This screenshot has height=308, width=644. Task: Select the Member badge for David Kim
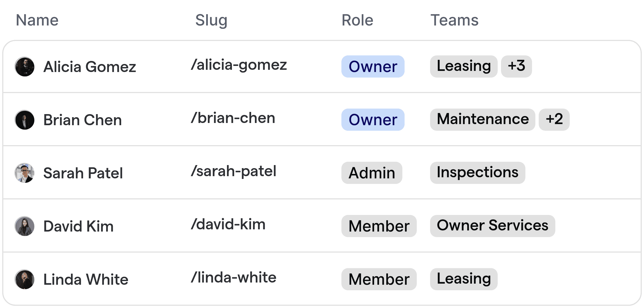click(379, 226)
